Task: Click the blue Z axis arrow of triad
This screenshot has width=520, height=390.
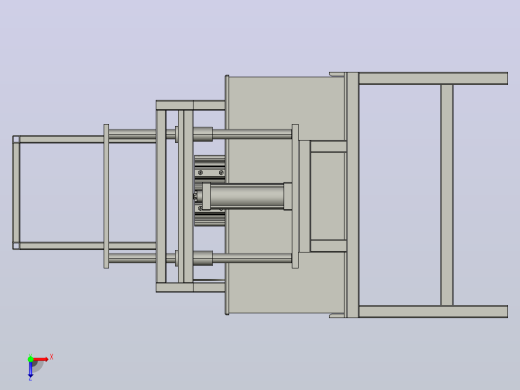Action: [30, 370]
